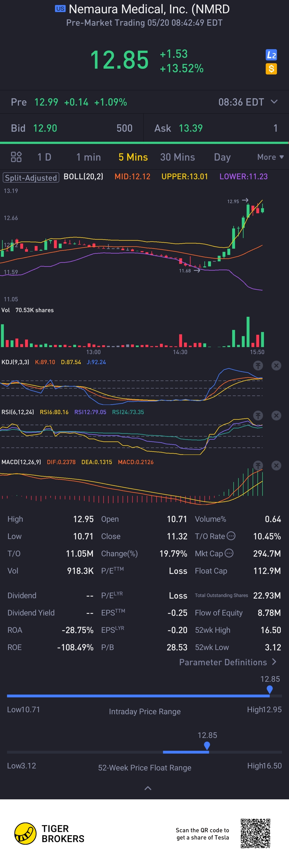The height and width of the screenshot is (868, 289).
Task: Tap the 'Vol 70.53K shares' label
Action: (x=28, y=310)
